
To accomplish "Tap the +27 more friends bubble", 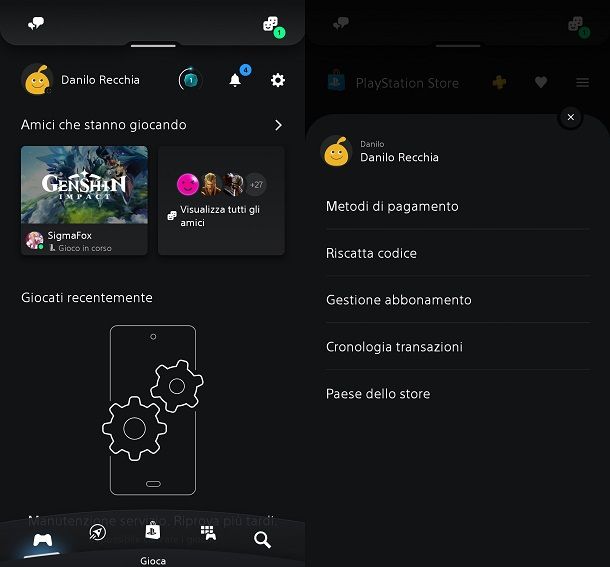I will (256, 184).
